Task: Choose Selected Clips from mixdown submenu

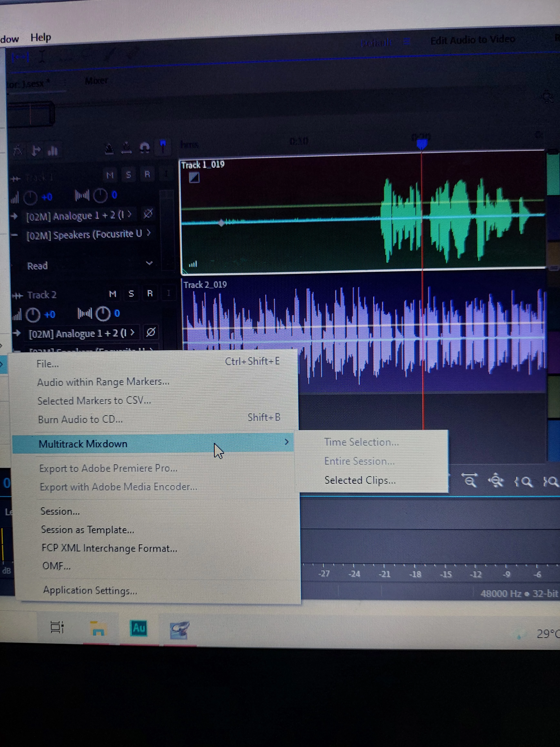Action: pos(360,480)
